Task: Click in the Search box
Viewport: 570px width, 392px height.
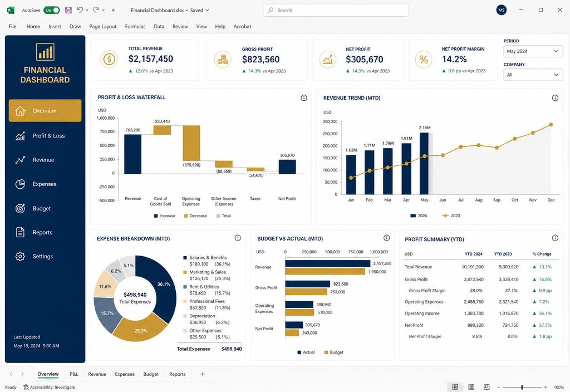Action: tap(336, 10)
